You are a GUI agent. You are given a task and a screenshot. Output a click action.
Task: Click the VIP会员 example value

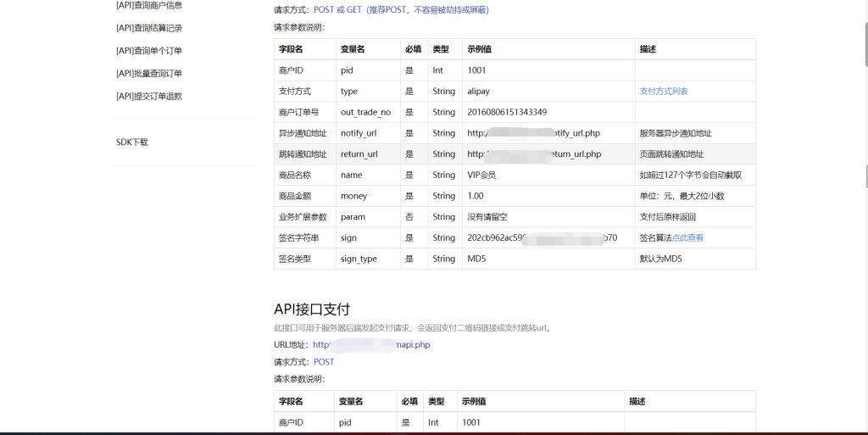(x=481, y=176)
